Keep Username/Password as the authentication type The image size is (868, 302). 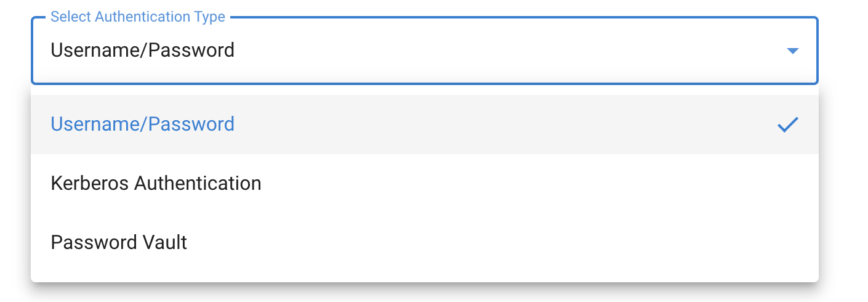tap(424, 124)
